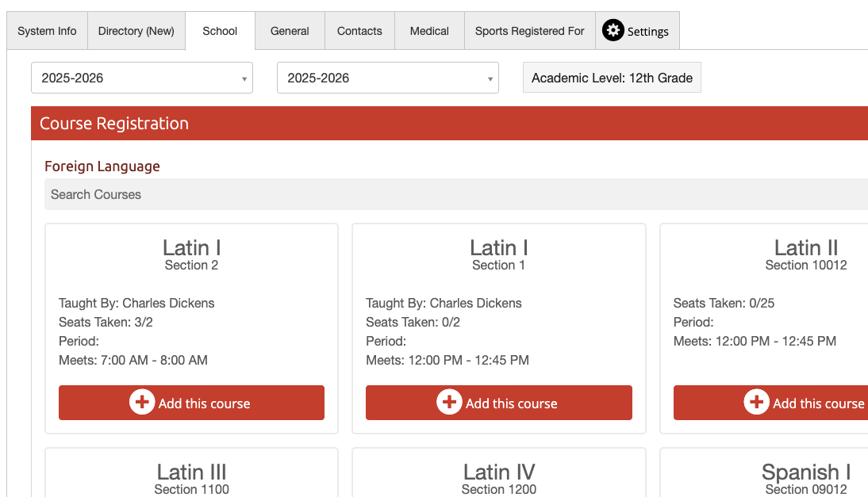Click 'Section 10012' under Latin II

pos(806,266)
